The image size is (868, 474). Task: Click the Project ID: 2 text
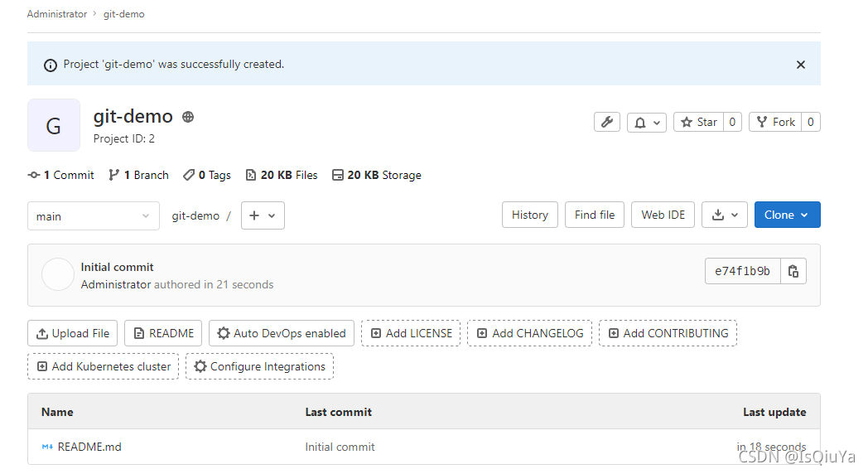point(124,138)
